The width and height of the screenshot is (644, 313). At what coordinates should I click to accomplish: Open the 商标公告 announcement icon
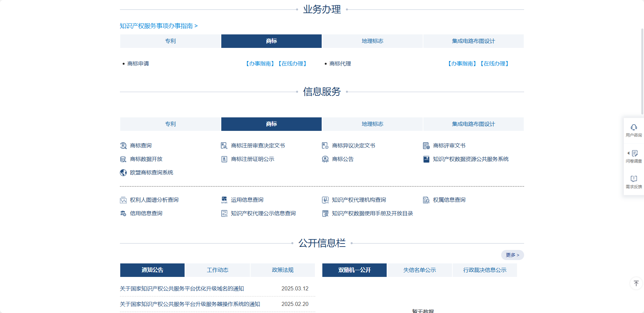[325, 159]
